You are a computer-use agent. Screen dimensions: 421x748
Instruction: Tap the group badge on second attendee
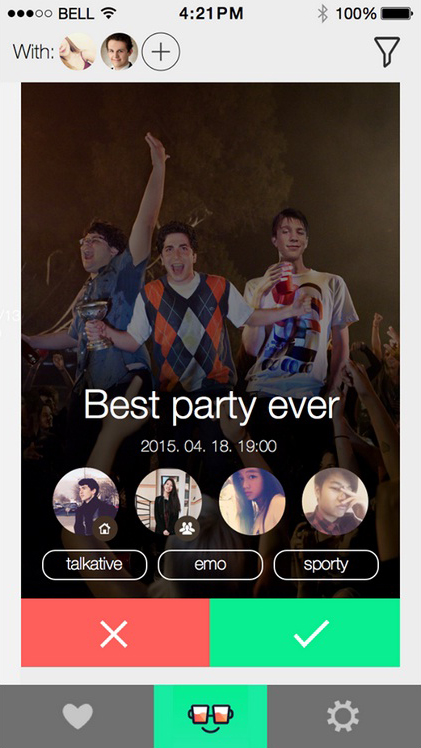click(x=187, y=528)
